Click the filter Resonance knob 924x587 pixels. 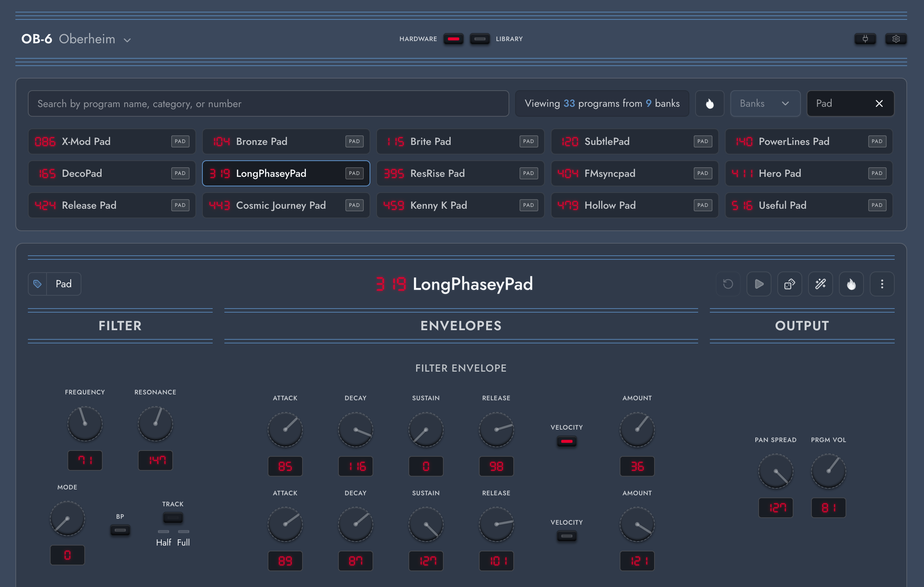pyautogui.click(x=155, y=423)
